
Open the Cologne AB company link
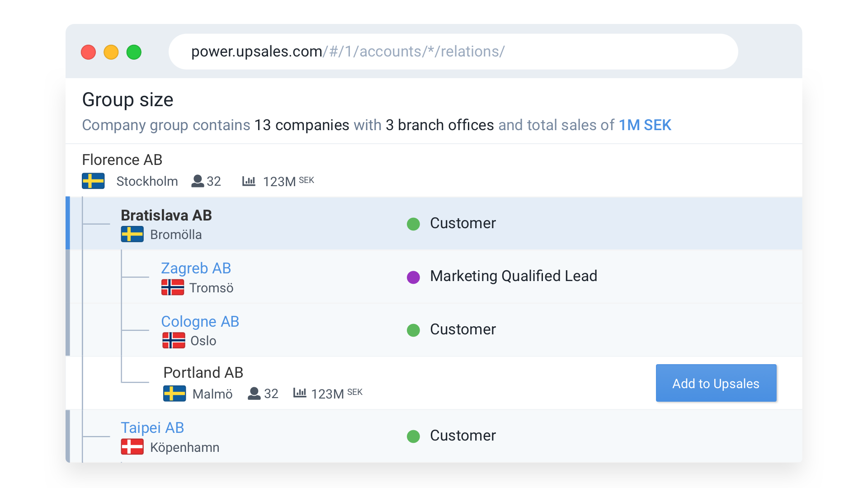click(200, 322)
